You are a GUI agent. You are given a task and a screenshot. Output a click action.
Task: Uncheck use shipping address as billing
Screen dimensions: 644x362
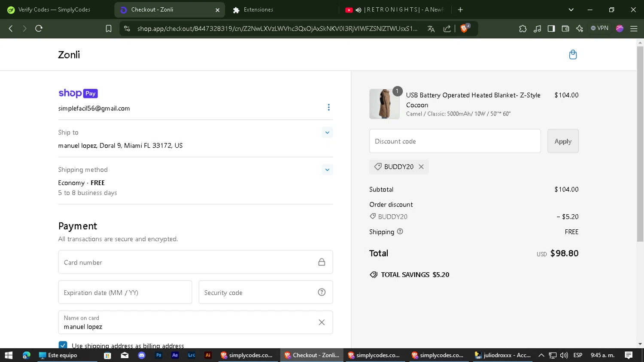tap(63, 345)
